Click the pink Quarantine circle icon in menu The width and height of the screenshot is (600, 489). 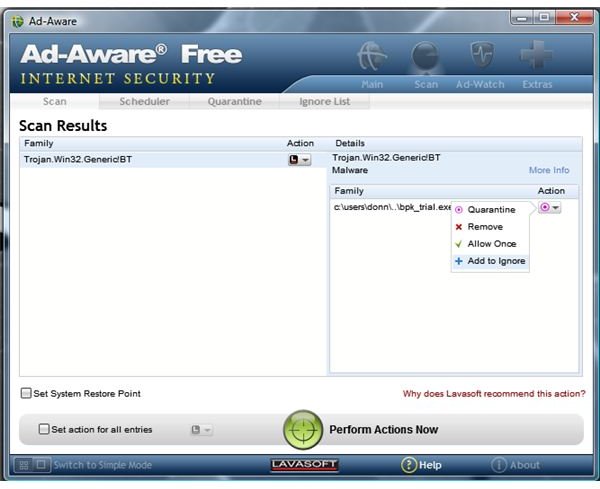point(459,210)
